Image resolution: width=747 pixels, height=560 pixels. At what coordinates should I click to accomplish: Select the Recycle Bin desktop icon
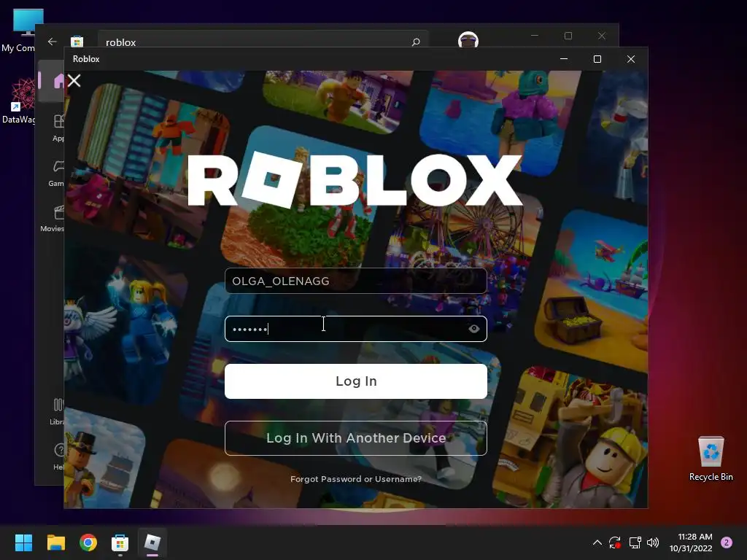coord(711,459)
